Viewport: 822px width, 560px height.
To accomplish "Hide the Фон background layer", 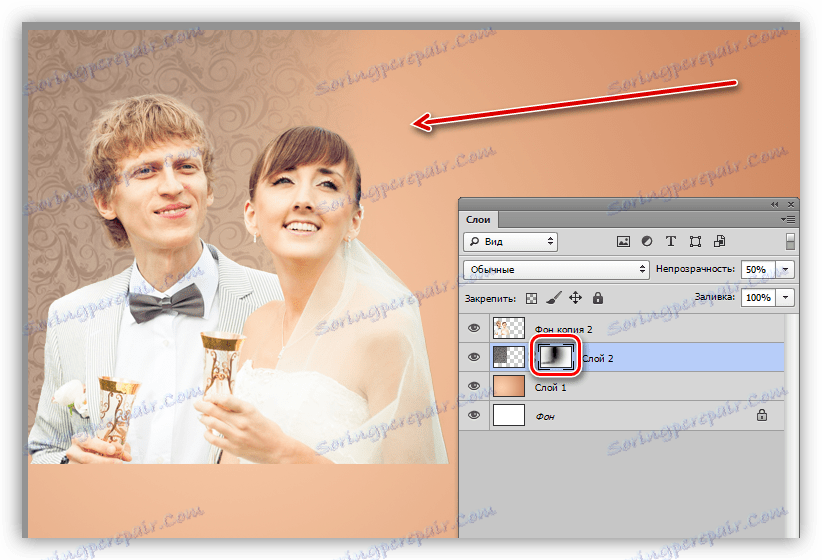I will (474, 415).
